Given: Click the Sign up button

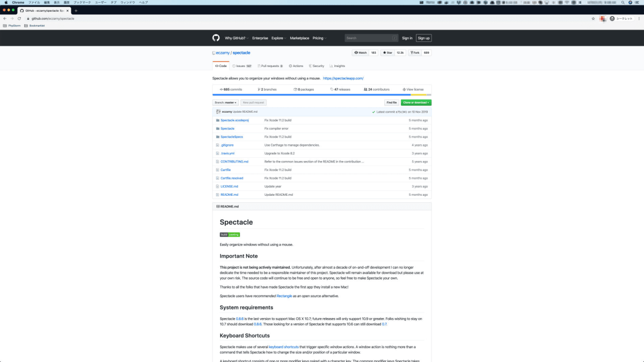Looking at the screenshot, I should click(x=423, y=38).
